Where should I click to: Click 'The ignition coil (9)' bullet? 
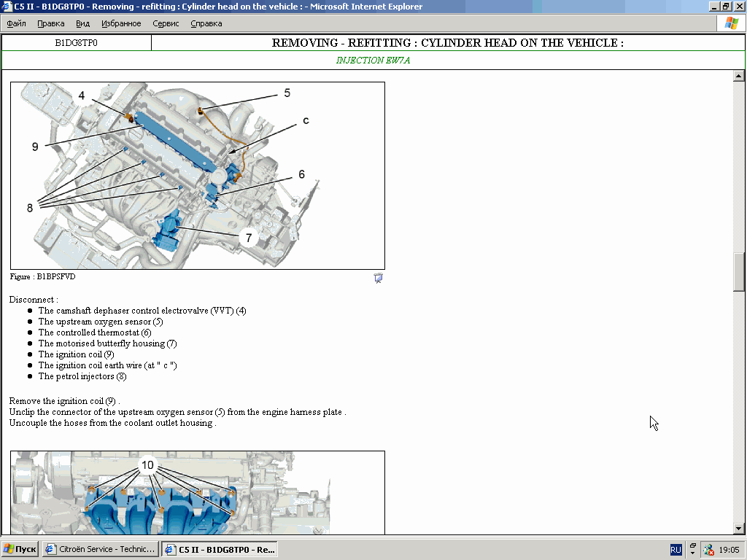(76, 354)
